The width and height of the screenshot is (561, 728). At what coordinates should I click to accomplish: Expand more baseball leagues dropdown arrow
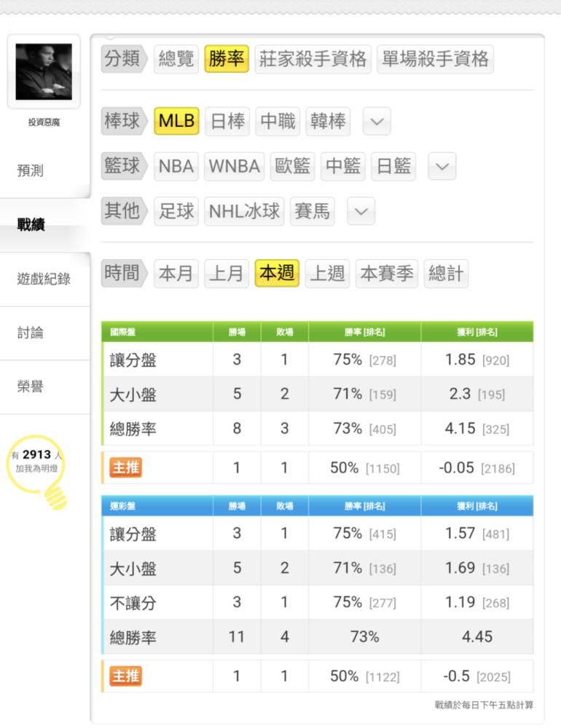377,122
